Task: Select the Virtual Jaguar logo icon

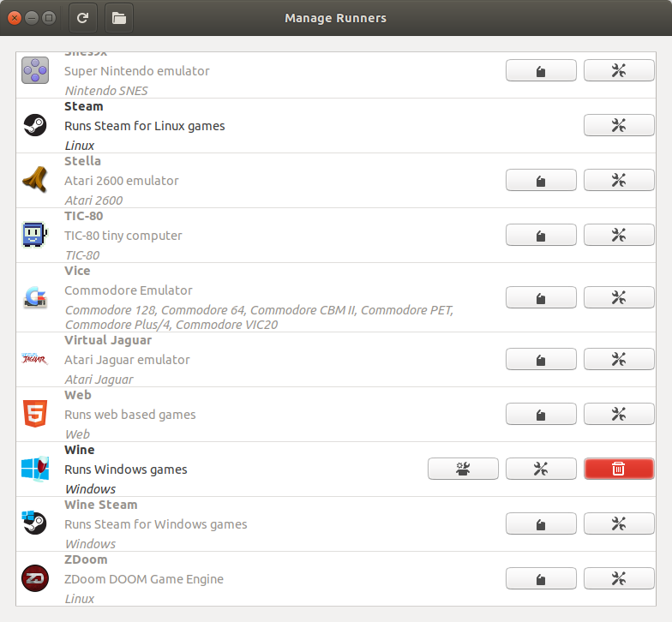Action: (x=35, y=359)
